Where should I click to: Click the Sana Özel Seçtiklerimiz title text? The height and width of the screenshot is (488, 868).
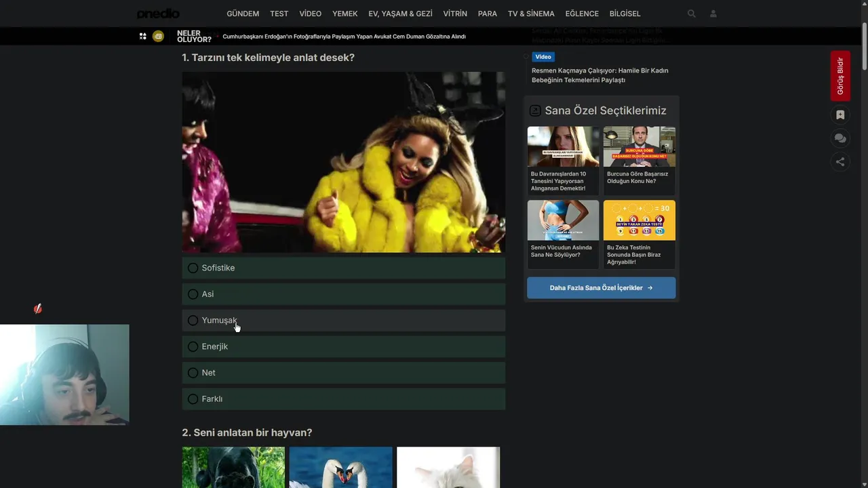tap(606, 110)
